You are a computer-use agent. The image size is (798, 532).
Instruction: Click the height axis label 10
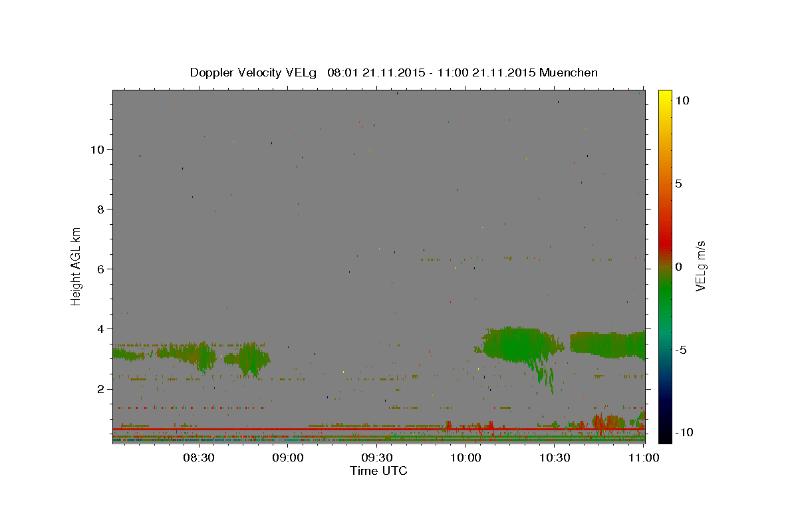coord(97,149)
